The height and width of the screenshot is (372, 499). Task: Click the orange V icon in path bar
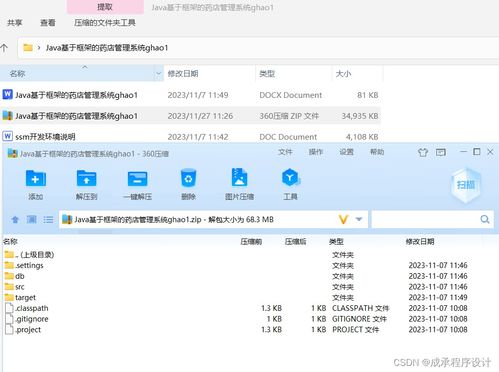343,219
